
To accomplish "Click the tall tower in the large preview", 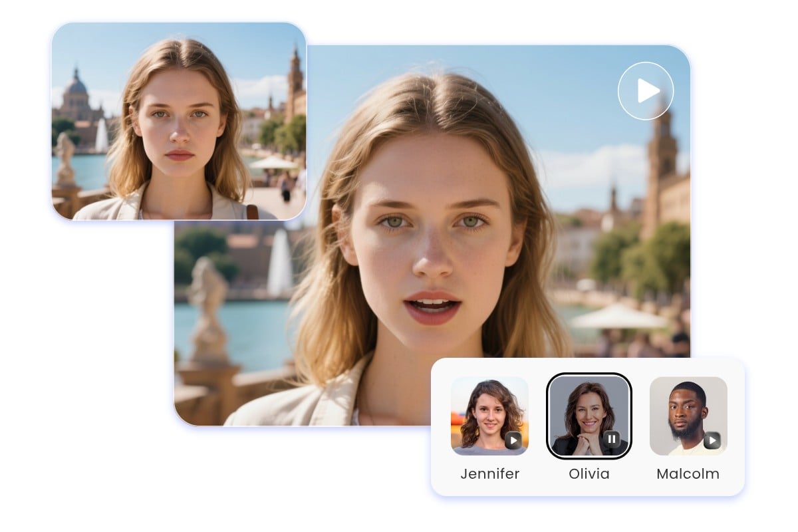I will coord(660,166).
